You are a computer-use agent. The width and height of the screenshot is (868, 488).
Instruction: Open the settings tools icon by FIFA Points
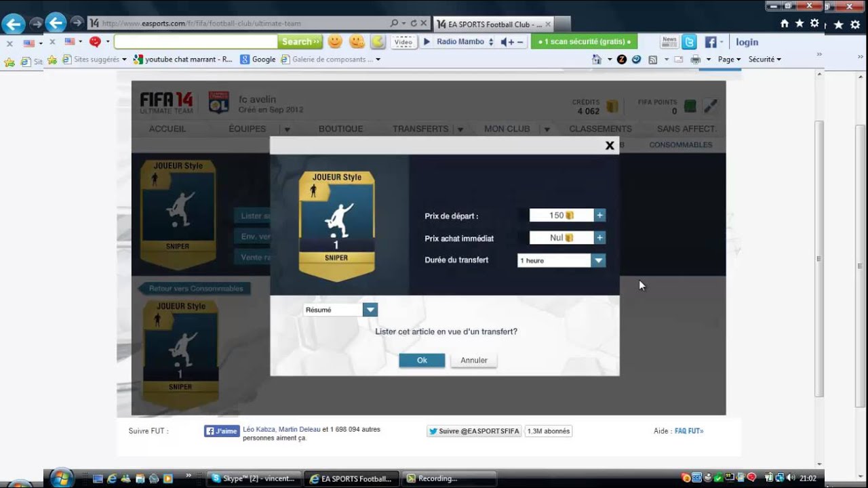(710, 106)
